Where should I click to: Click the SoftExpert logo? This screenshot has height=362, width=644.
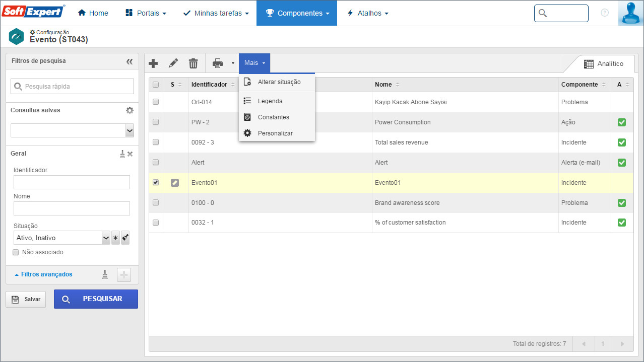(x=34, y=12)
